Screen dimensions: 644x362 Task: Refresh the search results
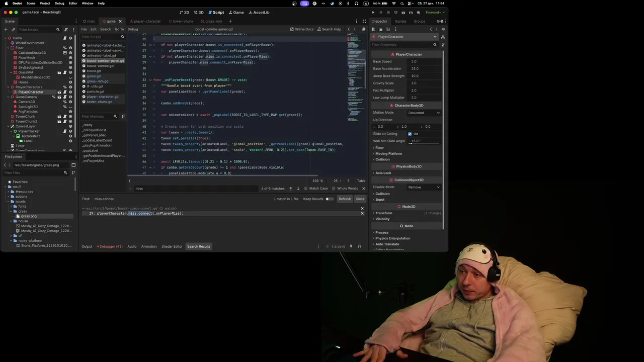point(344,199)
